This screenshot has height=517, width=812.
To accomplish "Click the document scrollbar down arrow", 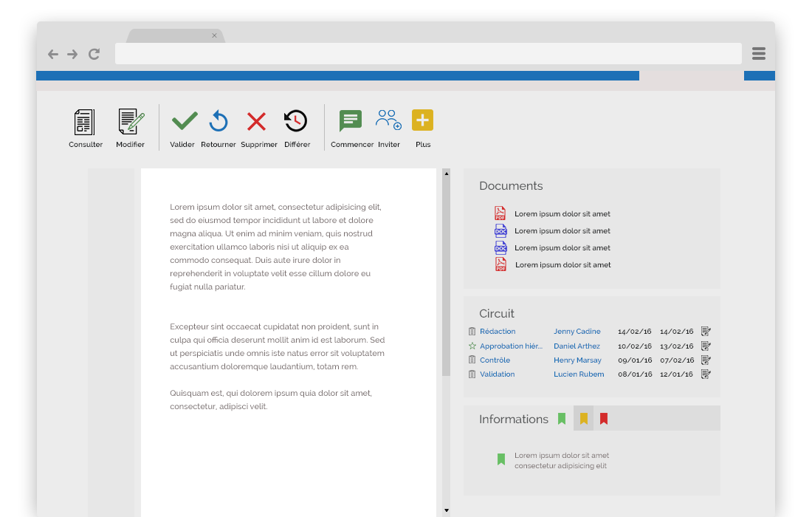I will (x=446, y=510).
